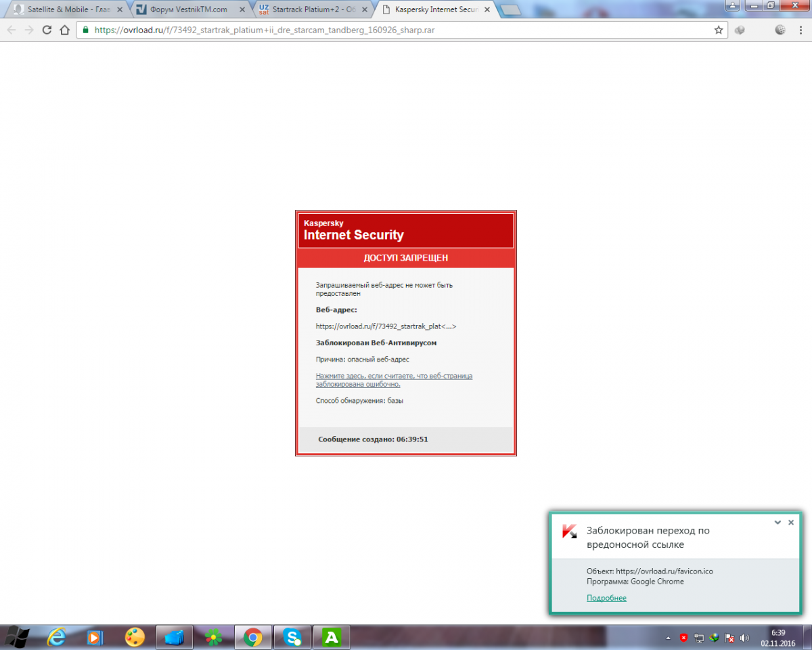Screen dimensions: 812x650
Task: Click 'Заблокирован переход по вредоносной ссылке' notification title
Action: 648,538
